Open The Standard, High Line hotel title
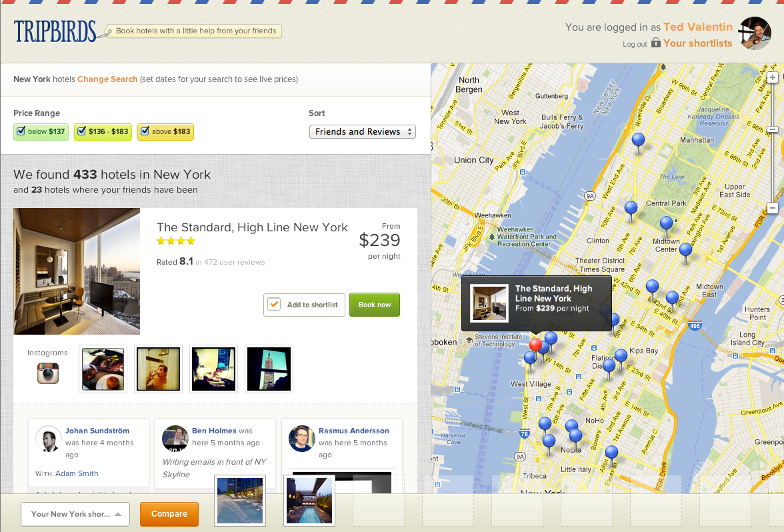The height and width of the screenshot is (532, 784). (252, 227)
